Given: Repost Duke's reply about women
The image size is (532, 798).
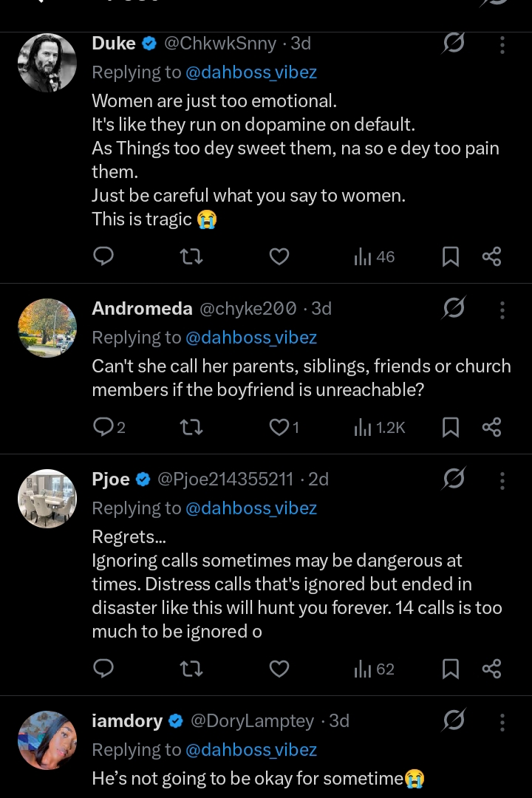Looking at the screenshot, I should click(191, 256).
